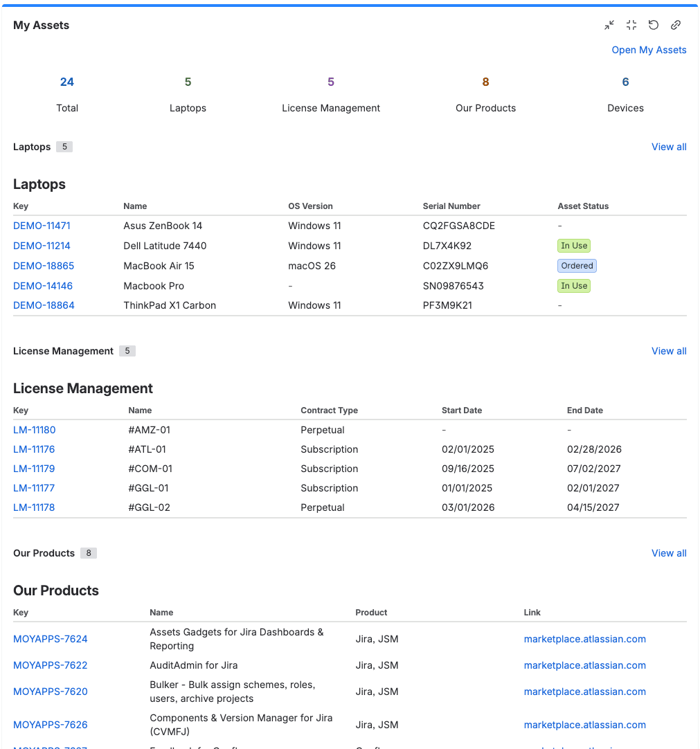Open product MOYAPPS-7626

point(50,725)
